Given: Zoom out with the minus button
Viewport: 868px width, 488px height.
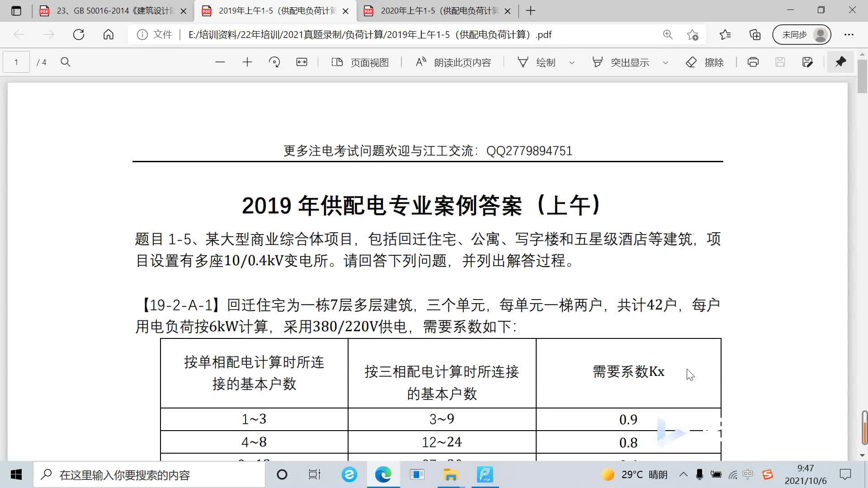Looking at the screenshot, I should click(220, 62).
